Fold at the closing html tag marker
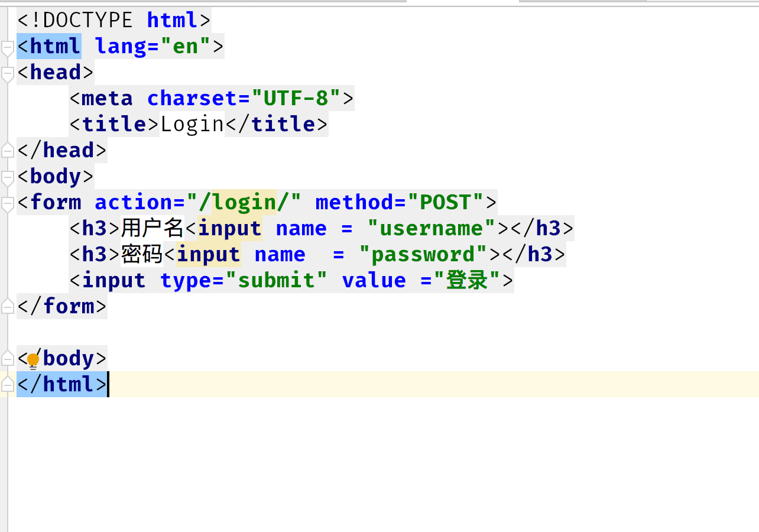 (8, 384)
